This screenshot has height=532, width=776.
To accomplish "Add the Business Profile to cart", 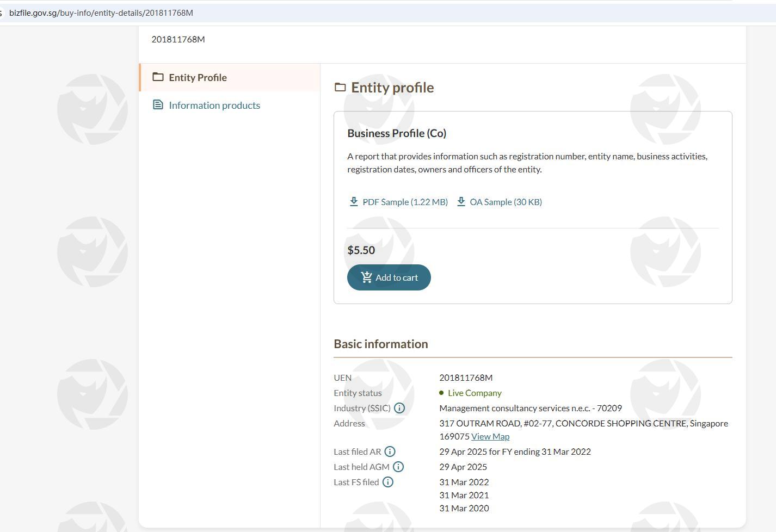I will pyautogui.click(x=389, y=277).
